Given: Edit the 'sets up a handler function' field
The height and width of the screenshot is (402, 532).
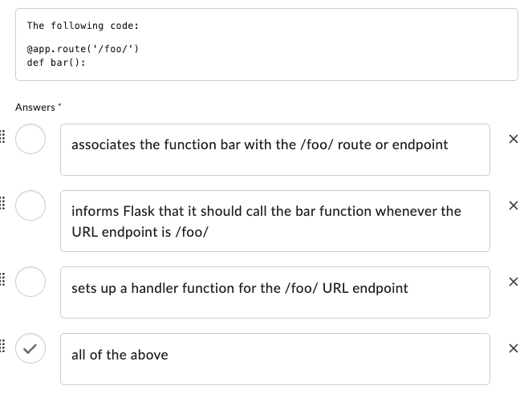Looking at the screenshot, I should [274, 291].
